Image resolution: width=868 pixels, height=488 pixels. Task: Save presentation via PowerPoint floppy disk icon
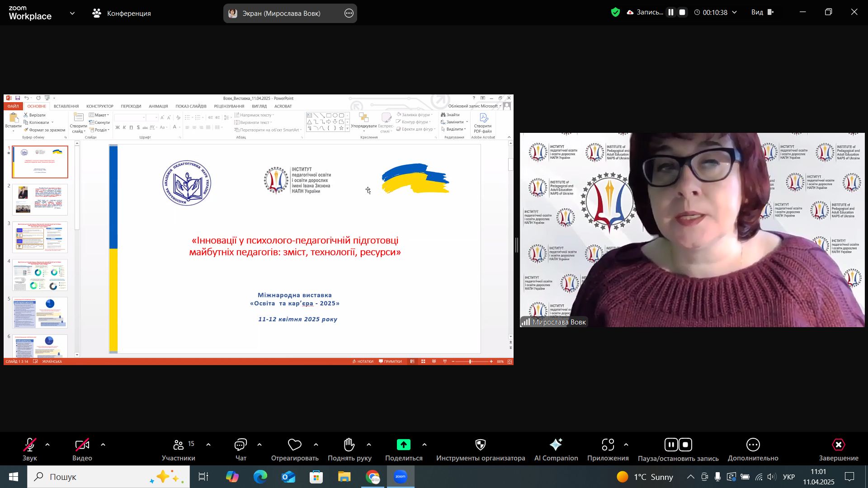point(18,98)
